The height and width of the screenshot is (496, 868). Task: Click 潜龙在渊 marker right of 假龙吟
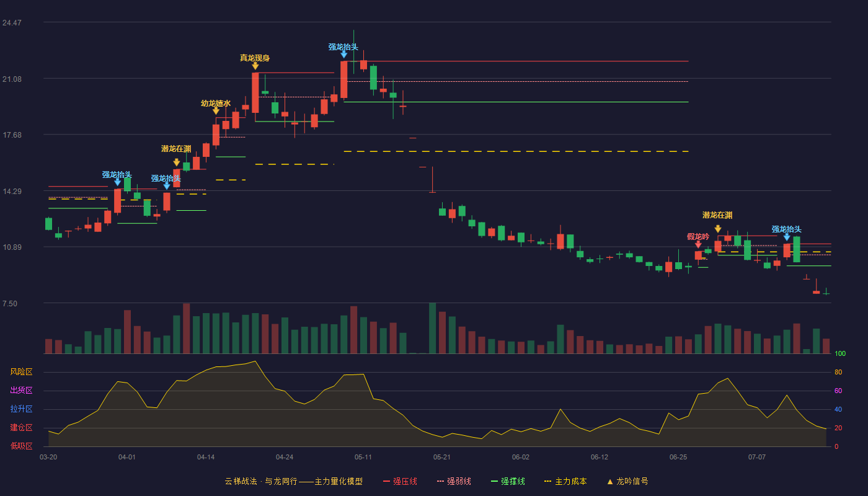click(717, 229)
